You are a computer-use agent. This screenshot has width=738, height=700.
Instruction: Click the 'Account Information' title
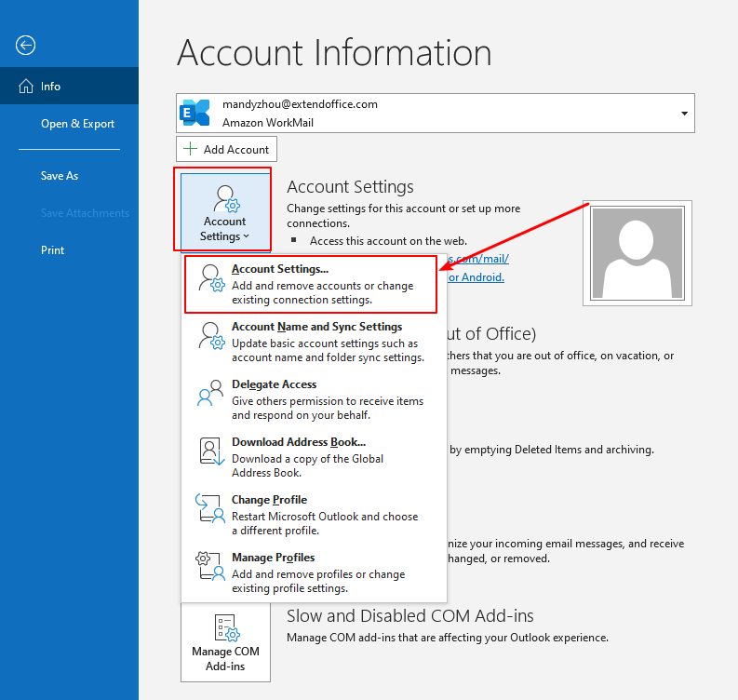point(334,53)
